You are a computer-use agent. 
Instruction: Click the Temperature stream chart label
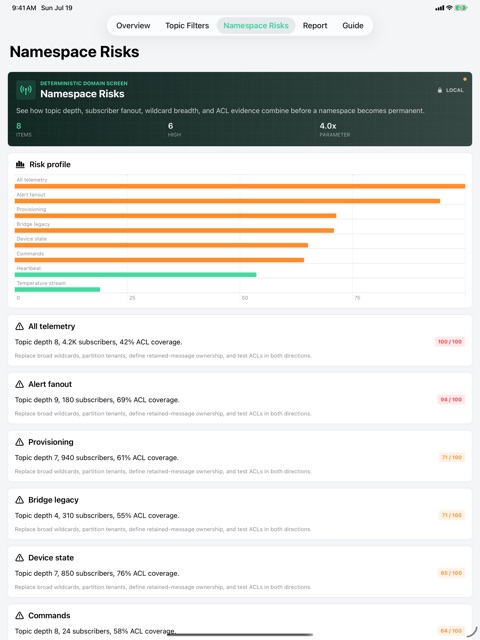41,283
